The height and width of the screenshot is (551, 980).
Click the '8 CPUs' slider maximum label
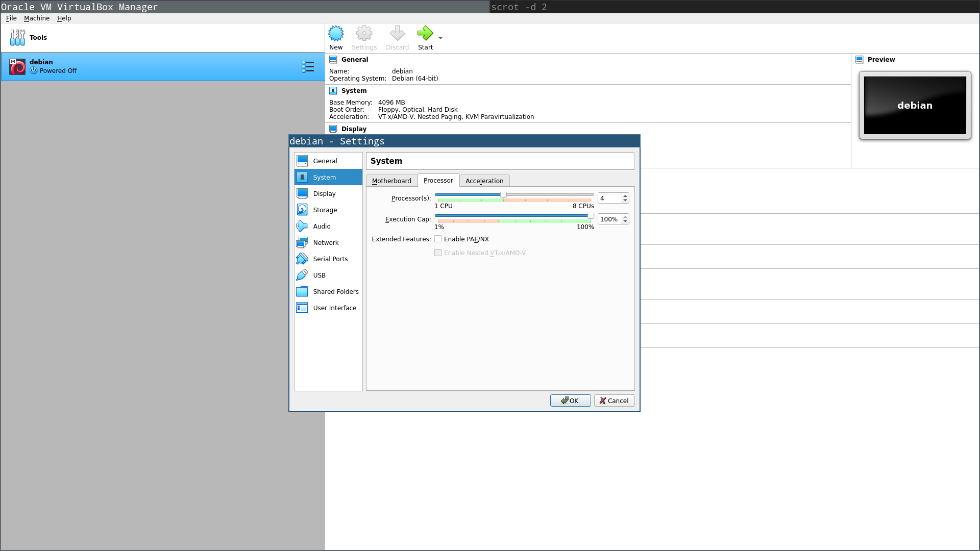click(583, 206)
